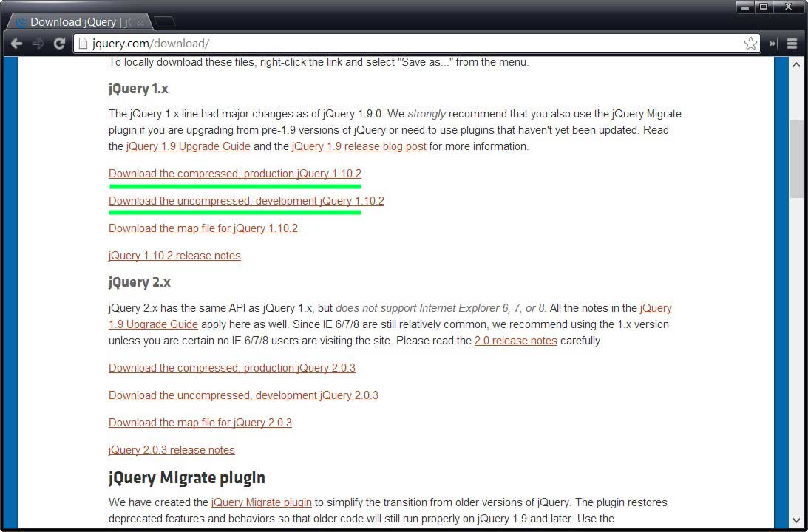Click the jQuery 1.x heading
The width and height of the screenshot is (808, 532).
point(138,89)
